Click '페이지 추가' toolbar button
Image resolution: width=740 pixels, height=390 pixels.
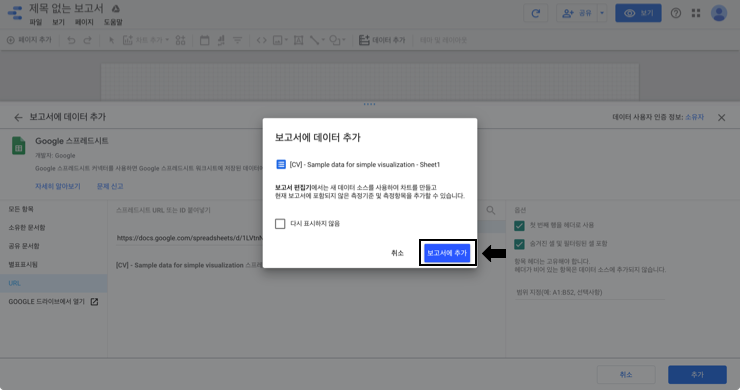(x=29, y=41)
